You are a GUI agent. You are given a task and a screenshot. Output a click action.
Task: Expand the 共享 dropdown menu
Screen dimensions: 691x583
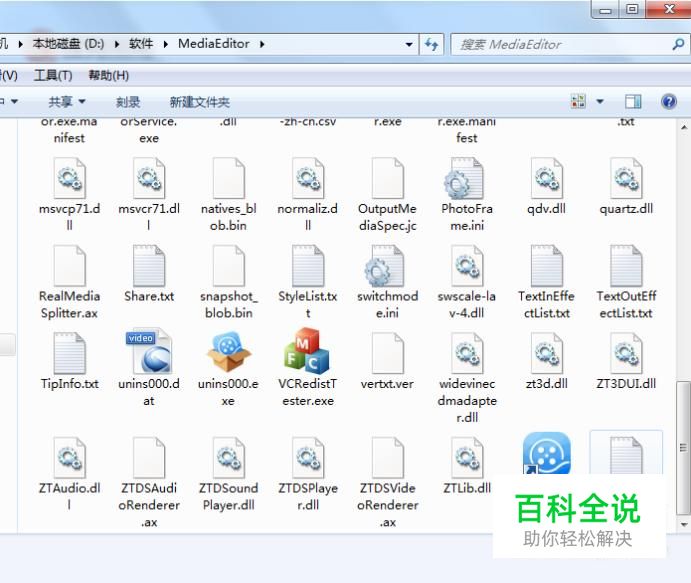click(x=66, y=102)
